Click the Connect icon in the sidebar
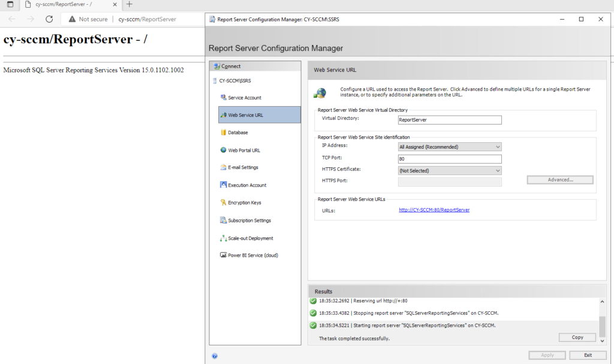The height and width of the screenshot is (364, 614). click(217, 66)
